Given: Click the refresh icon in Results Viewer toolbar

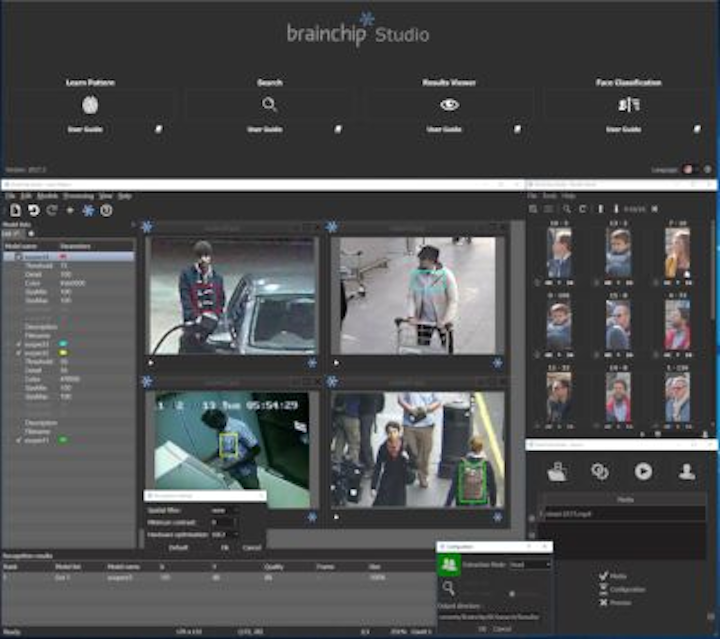Looking at the screenshot, I should tap(583, 209).
